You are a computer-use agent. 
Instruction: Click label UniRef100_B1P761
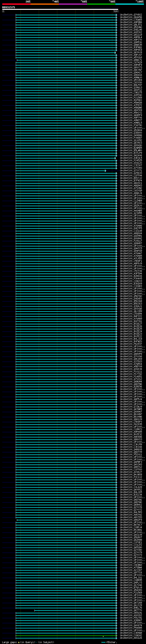pos(131,321)
